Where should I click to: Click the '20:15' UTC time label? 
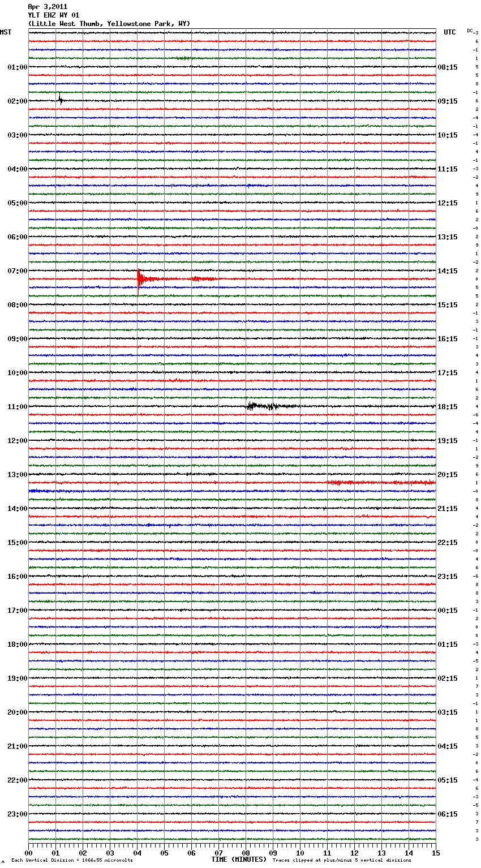[x=448, y=475]
